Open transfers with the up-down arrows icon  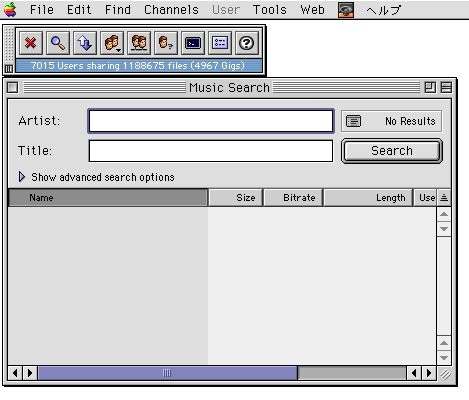pyautogui.click(x=85, y=43)
